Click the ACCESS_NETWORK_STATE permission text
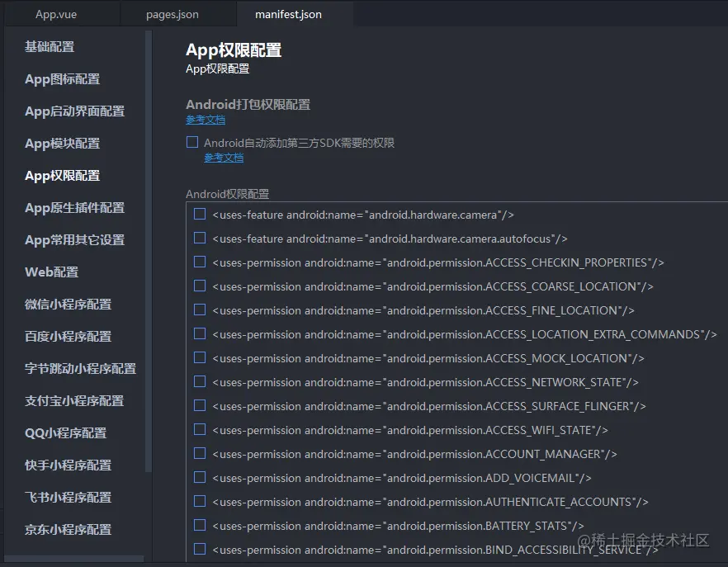 [x=425, y=382]
